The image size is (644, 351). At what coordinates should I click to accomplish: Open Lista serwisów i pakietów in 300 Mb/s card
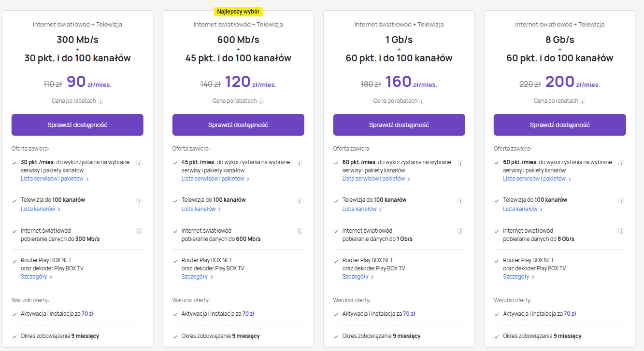[55, 179]
